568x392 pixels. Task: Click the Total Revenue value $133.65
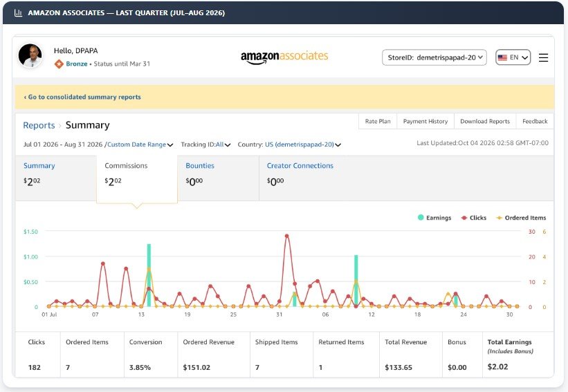398,367
